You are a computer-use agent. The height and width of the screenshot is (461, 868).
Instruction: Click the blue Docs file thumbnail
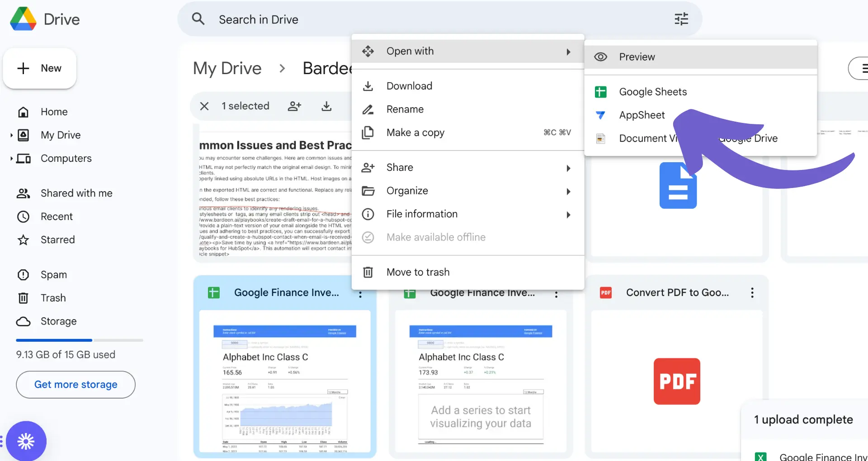pyautogui.click(x=677, y=185)
